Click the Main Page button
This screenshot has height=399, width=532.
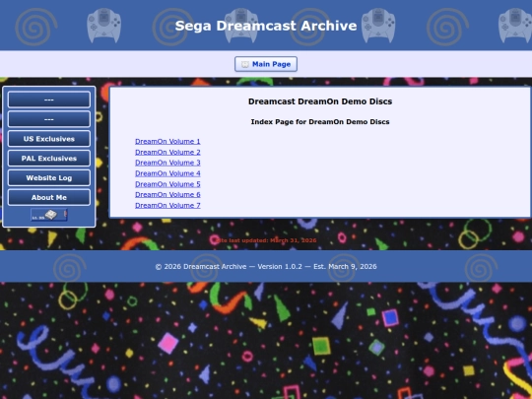coord(266,64)
